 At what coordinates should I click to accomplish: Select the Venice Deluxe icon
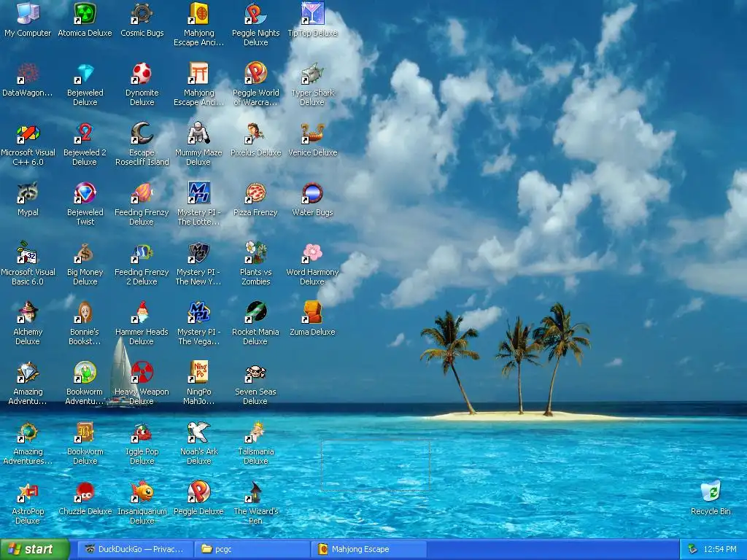point(312,133)
